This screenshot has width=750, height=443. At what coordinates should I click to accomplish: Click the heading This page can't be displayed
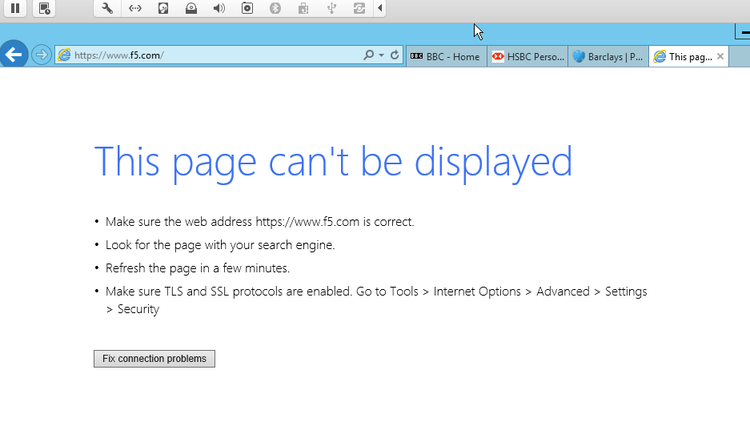point(333,163)
